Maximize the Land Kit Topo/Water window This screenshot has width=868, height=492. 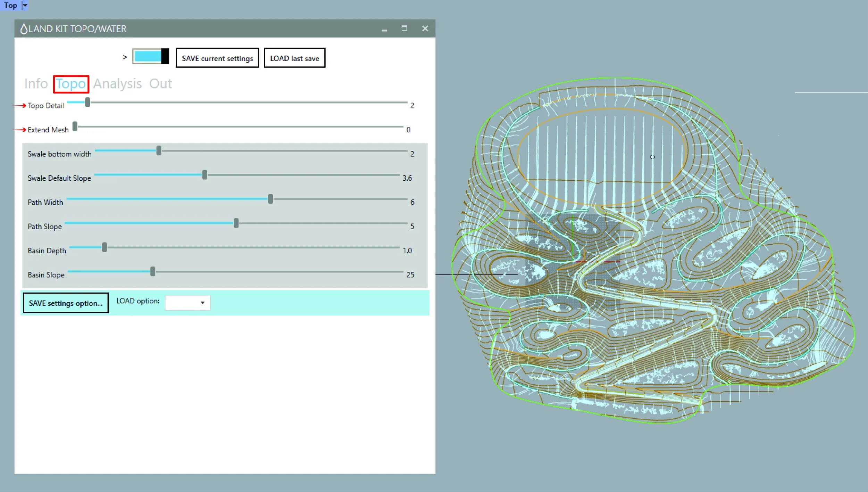coord(404,28)
